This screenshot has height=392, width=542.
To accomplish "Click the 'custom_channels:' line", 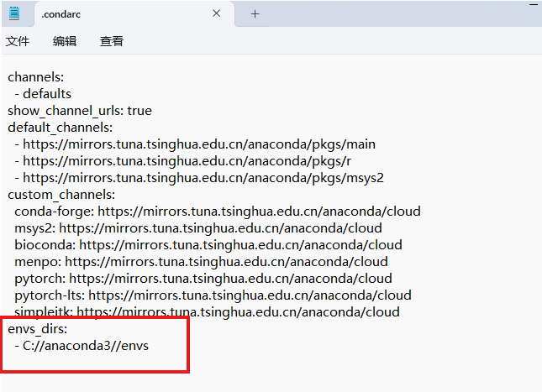I will pyautogui.click(x=61, y=195).
